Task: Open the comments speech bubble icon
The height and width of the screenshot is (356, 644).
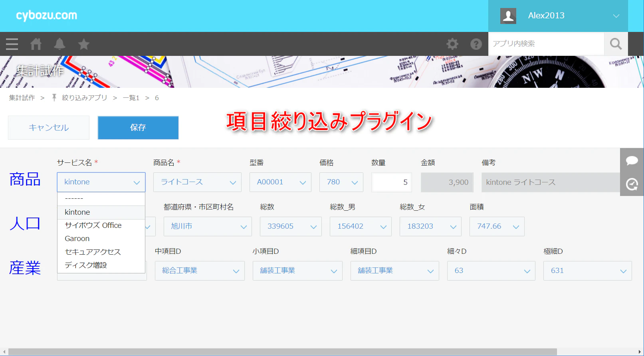Action: pos(632,160)
